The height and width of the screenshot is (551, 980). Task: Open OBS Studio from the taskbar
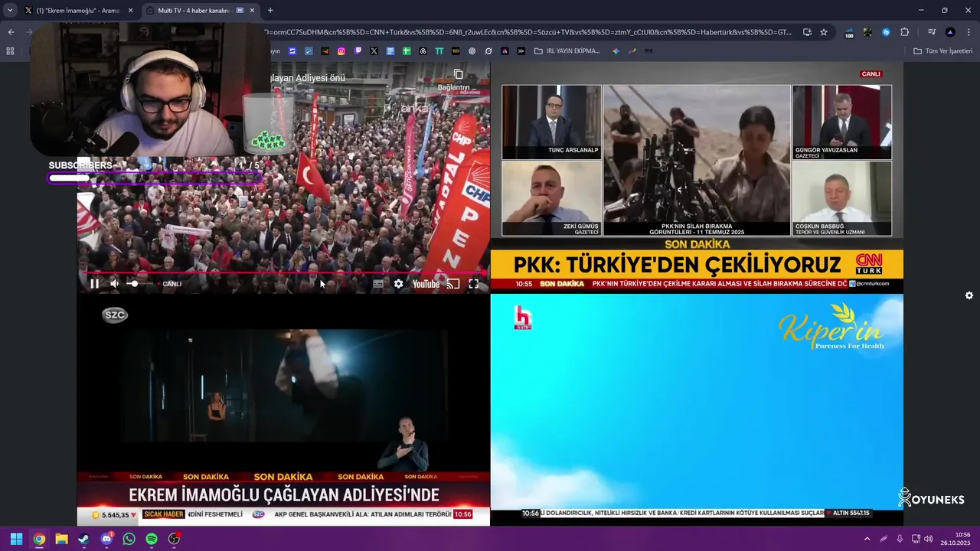174,539
